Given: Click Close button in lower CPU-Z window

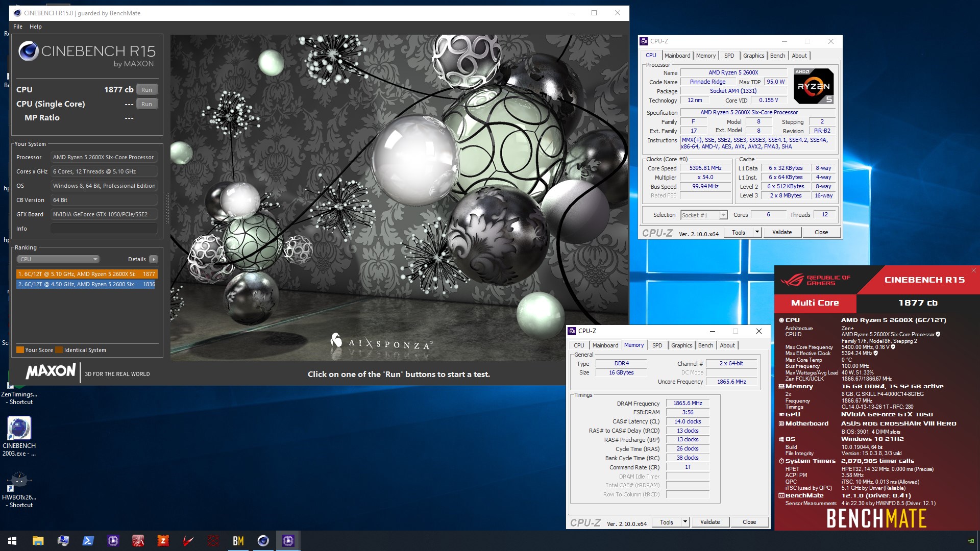Looking at the screenshot, I should coord(749,522).
